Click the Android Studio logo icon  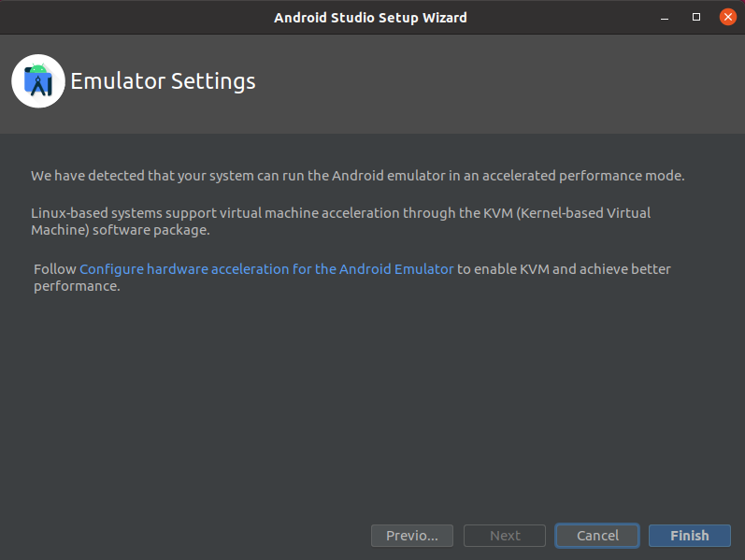point(38,81)
